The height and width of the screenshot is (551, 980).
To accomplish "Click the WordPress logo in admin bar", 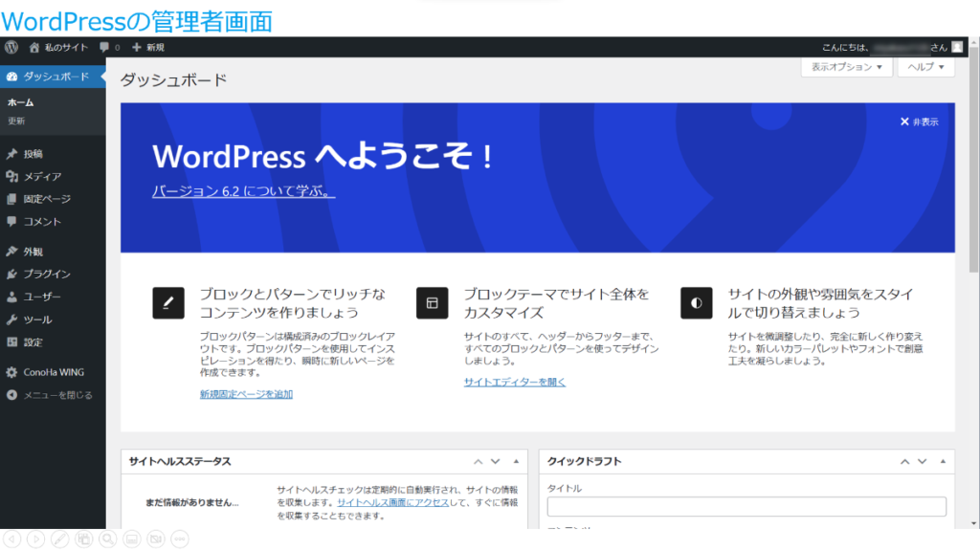I will click(x=11, y=47).
